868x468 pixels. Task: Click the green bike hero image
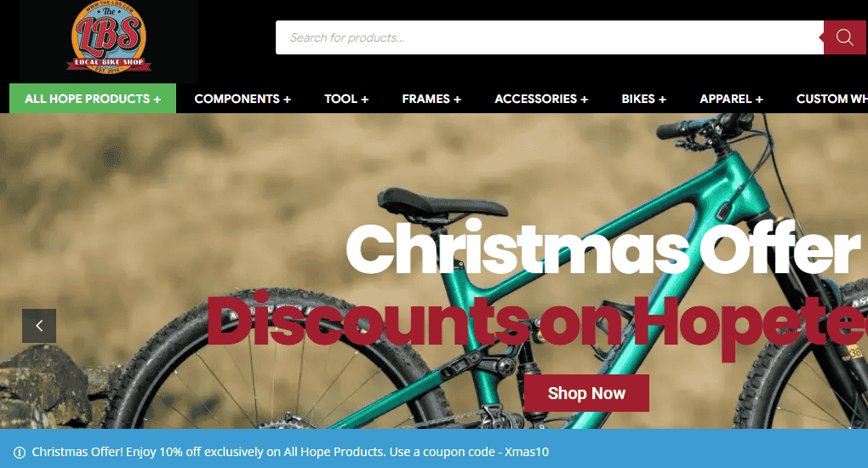434,271
